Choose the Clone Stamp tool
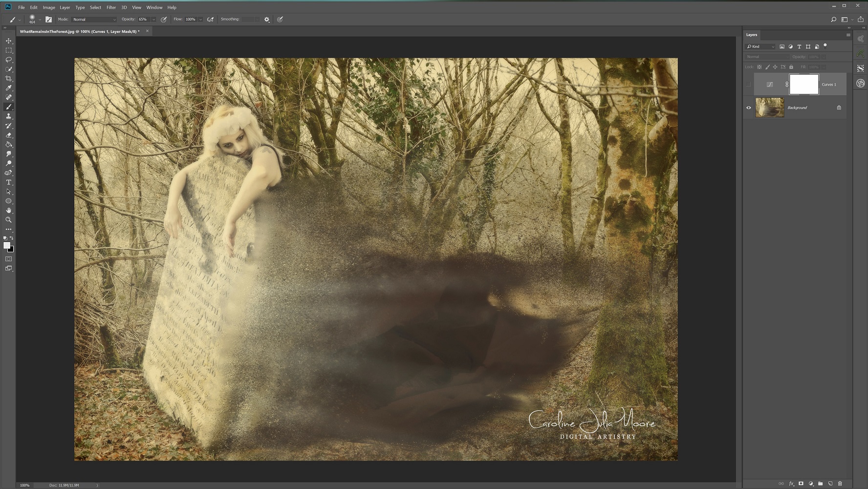 click(x=8, y=116)
